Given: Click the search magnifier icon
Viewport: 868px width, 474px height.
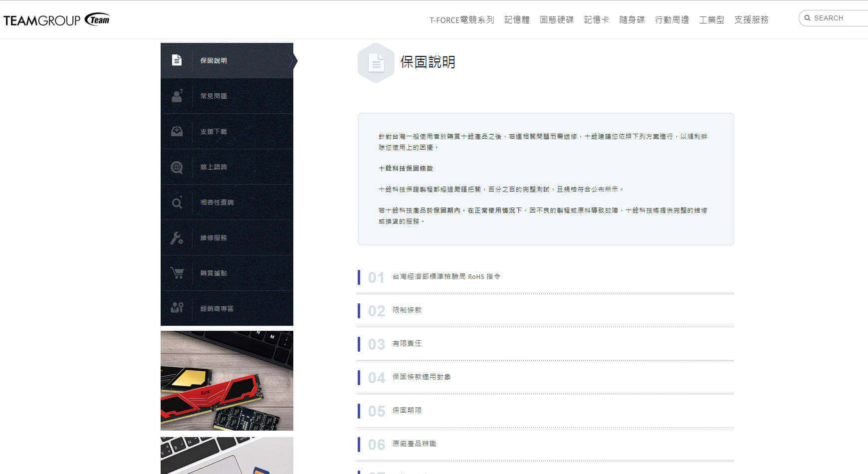Looking at the screenshot, I should [807, 18].
